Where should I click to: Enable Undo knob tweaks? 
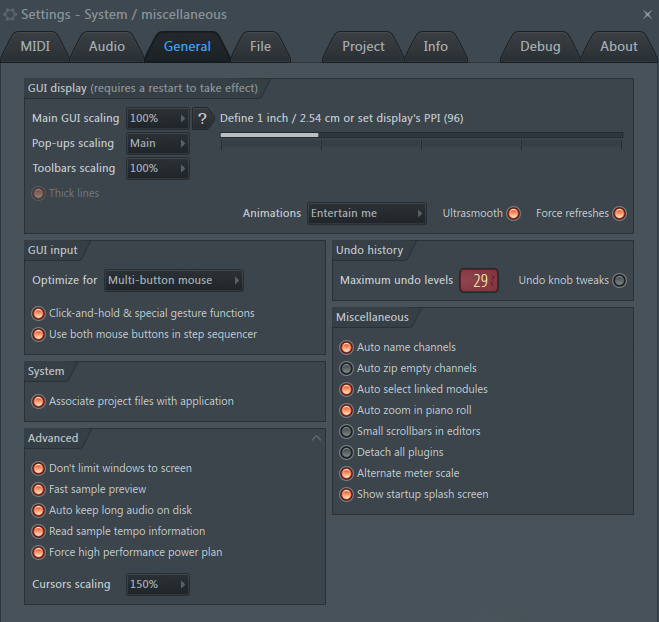click(x=619, y=281)
